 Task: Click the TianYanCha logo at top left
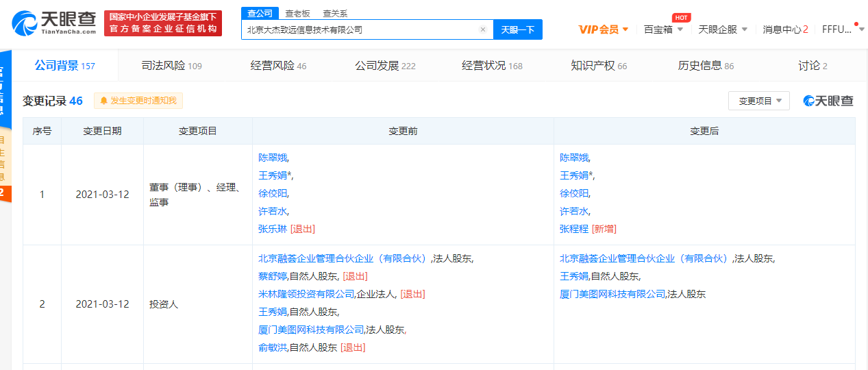[x=53, y=23]
